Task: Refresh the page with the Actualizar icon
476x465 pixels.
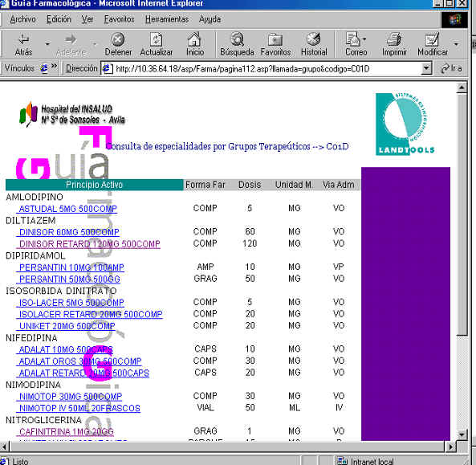Action: pyautogui.click(x=156, y=39)
